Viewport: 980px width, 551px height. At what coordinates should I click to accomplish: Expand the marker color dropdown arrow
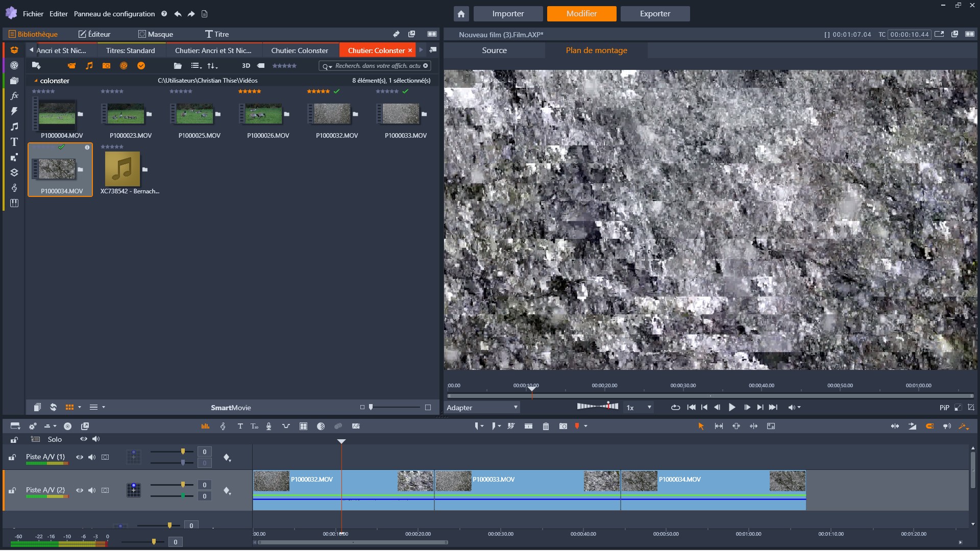586,427
